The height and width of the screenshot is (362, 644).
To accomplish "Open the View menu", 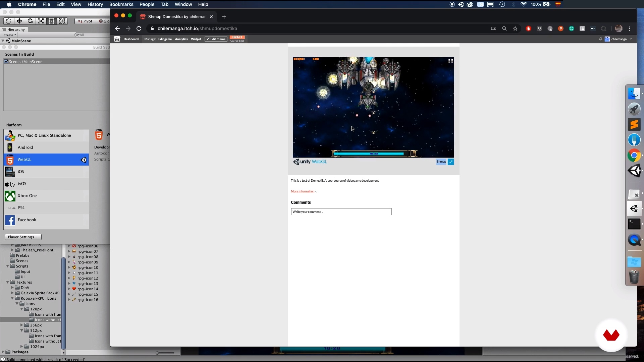I will pyautogui.click(x=76, y=4).
